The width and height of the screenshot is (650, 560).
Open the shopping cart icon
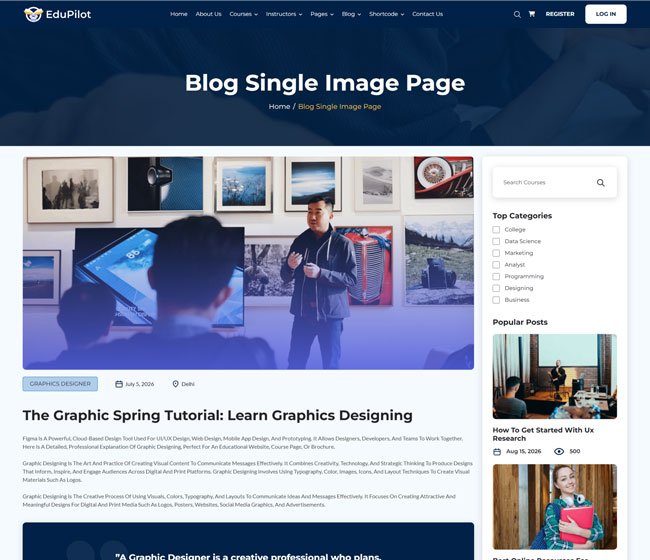point(531,14)
